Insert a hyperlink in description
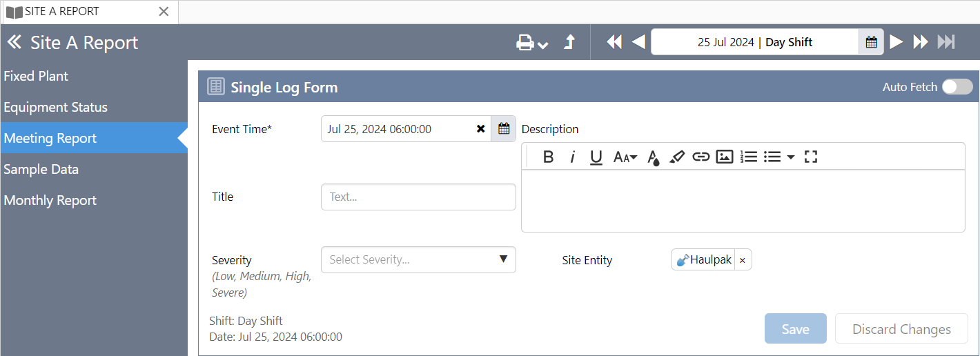Screen dimensions: 980x356 [701, 157]
